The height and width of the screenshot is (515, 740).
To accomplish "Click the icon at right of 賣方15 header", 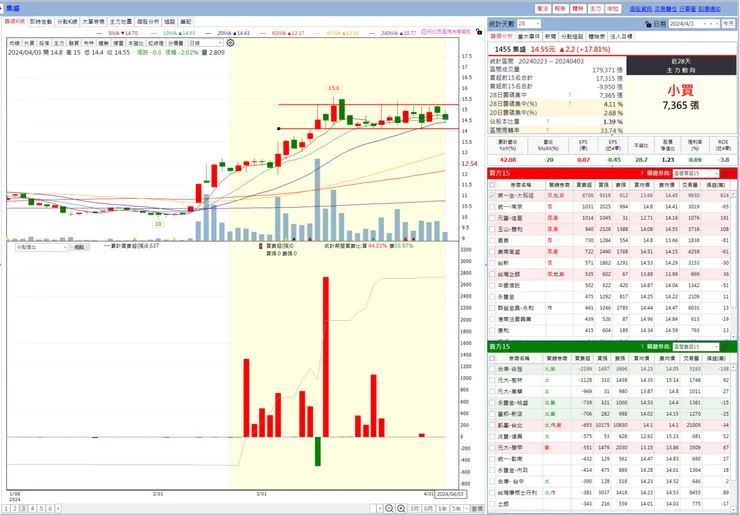I will coord(726,346).
